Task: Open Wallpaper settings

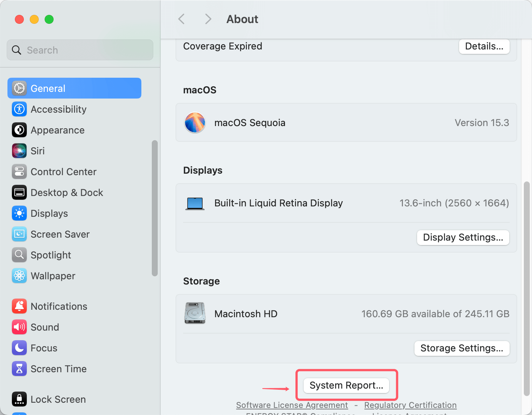Action: point(19,276)
